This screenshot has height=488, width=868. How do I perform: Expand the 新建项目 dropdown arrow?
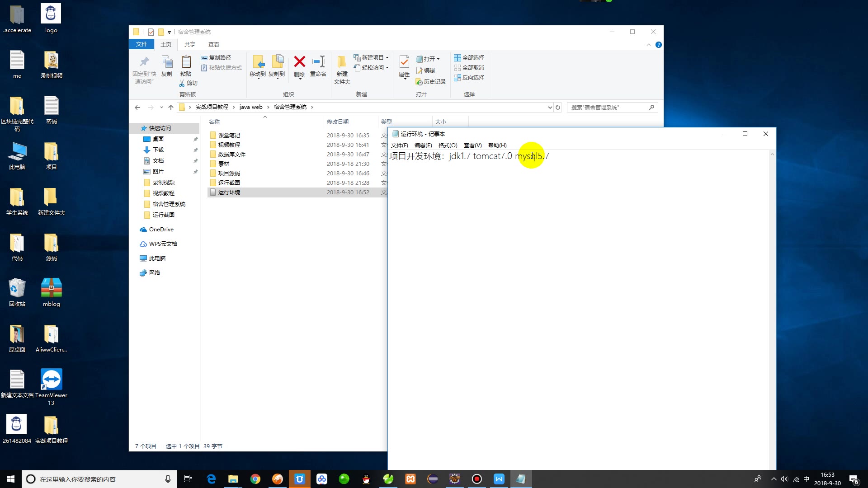(x=387, y=57)
